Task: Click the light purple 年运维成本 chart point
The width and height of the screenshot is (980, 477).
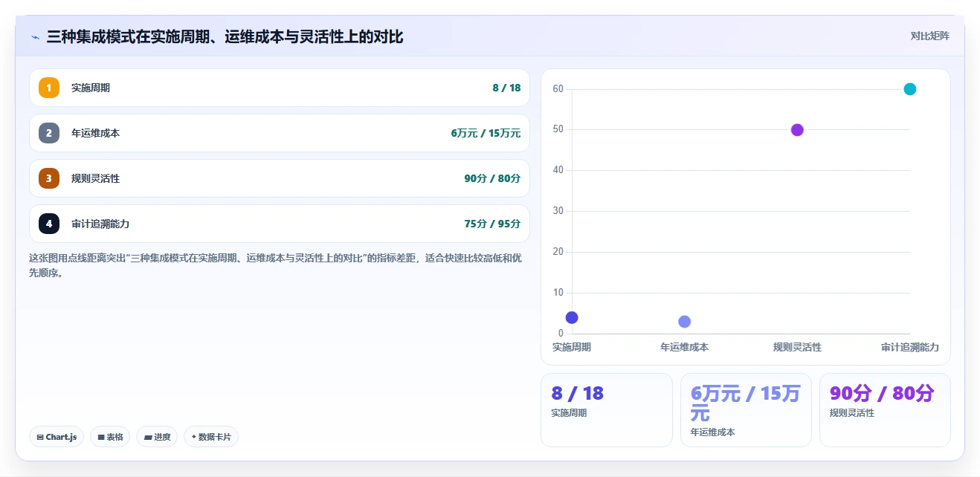Action: [x=685, y=322]
